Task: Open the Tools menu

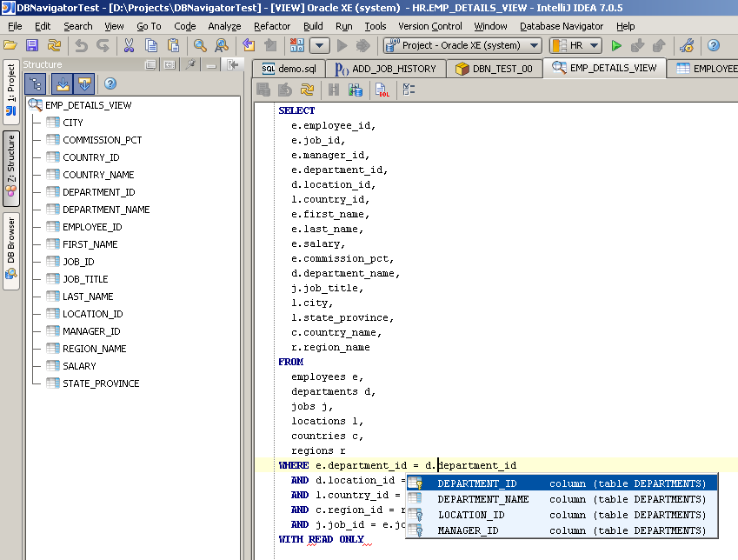Action: pos(376,26)
